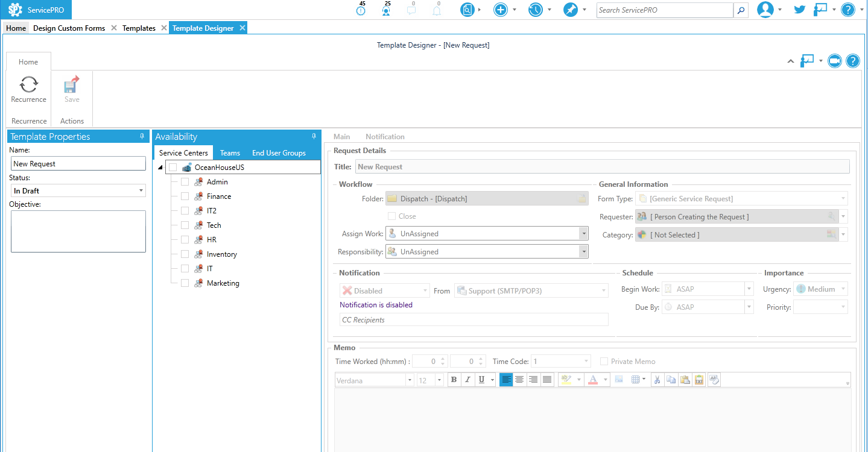Click the template Name input field

[x=78, y=164]
